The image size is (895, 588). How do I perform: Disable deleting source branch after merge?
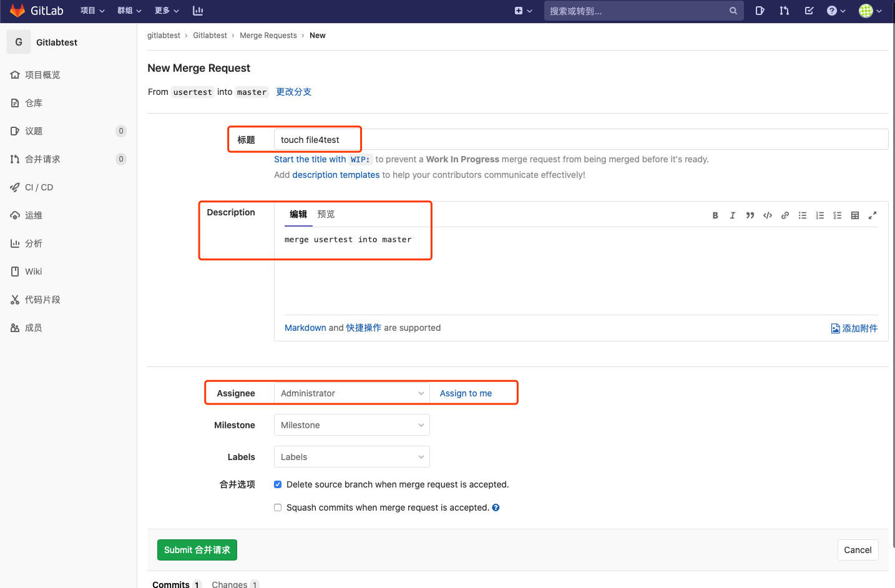tap(277, 484)
